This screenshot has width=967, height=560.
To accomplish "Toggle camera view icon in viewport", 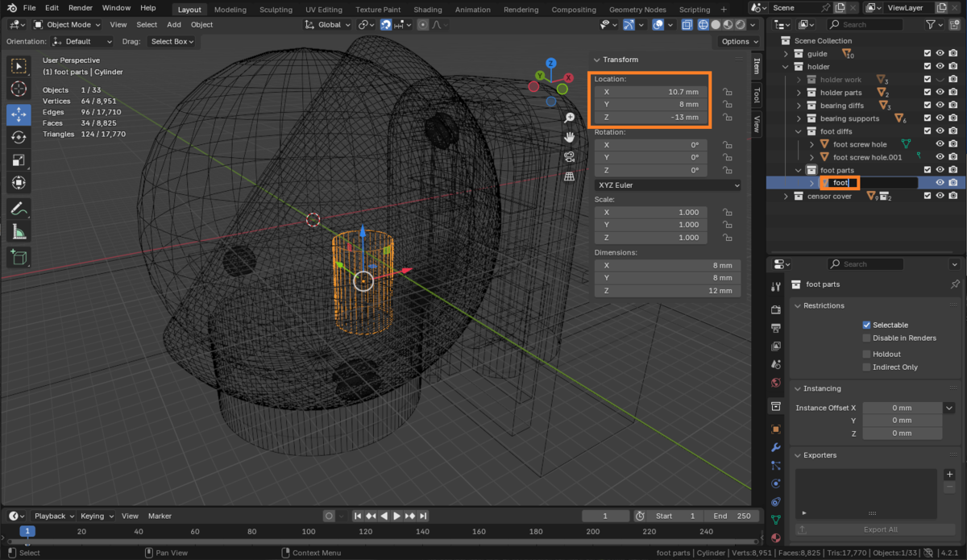I will pyautogui.click(x=570, y=156).
